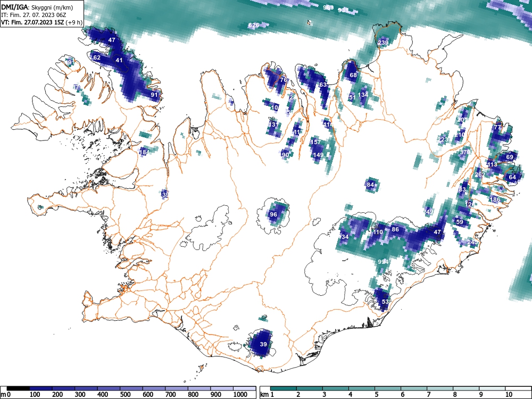Image resolution: width=532 pixels, height=399 pixels.
Task: Click the visibility value '53' on the map
Action: pyautogui.click(x=385, y=302)
